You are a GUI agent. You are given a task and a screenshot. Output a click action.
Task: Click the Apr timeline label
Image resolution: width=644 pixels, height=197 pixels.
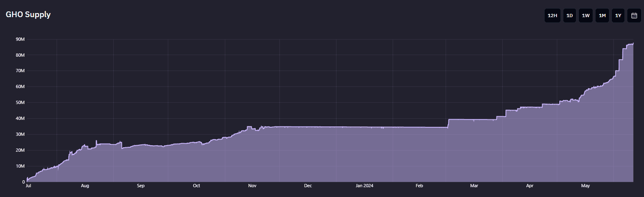click(x=530, y=186)
